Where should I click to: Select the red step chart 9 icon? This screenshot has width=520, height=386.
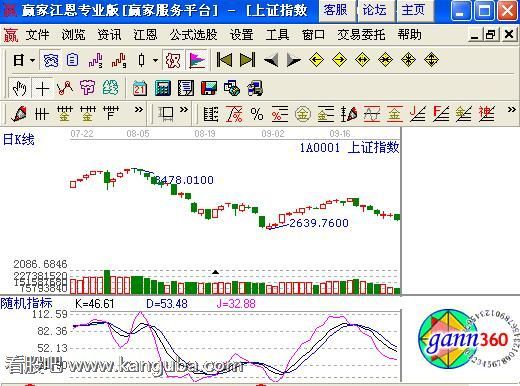(119, 61)
